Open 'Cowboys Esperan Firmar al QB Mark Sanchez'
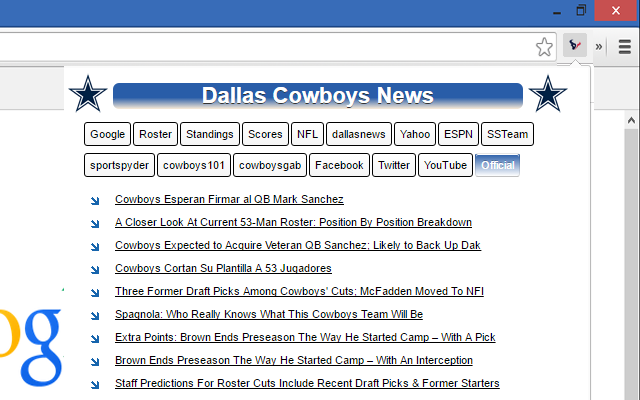Viewport: 640px width, 400px height. (229, 199)
